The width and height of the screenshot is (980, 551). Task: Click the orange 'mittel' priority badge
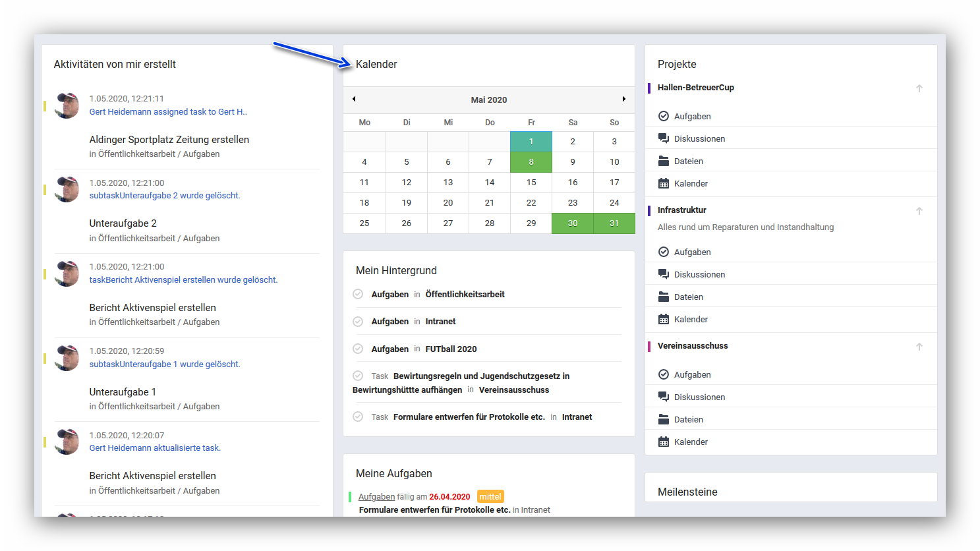[x=490, y=496]
